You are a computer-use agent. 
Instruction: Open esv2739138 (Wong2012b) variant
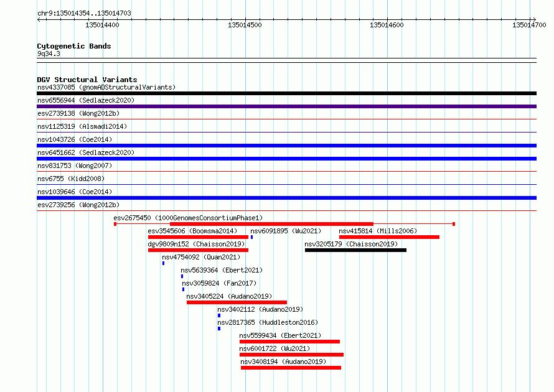tap(78, 113)
